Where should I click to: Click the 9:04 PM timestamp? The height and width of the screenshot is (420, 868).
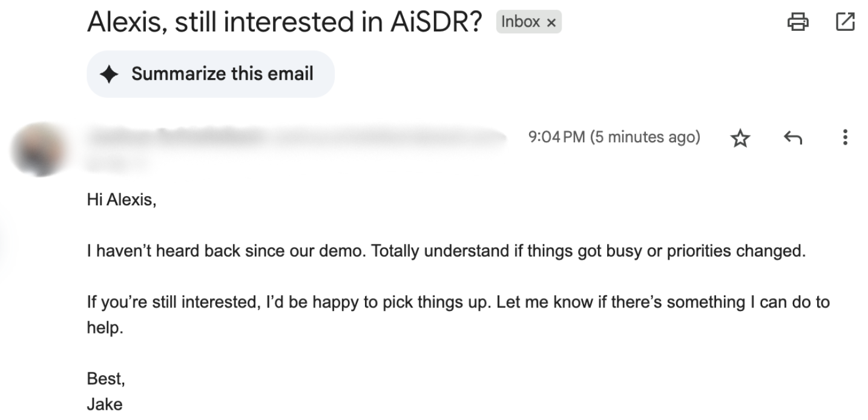pos(614,137)
